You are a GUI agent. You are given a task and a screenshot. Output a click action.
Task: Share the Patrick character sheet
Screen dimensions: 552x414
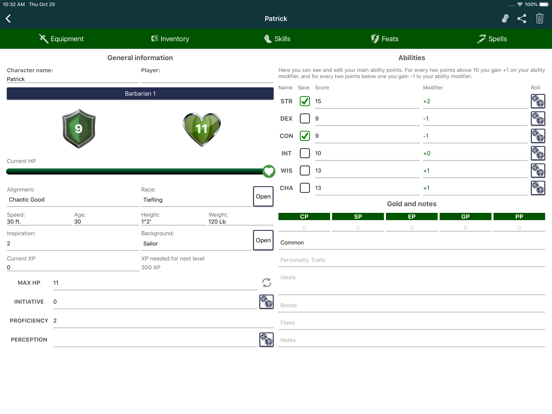pos(522,19)
